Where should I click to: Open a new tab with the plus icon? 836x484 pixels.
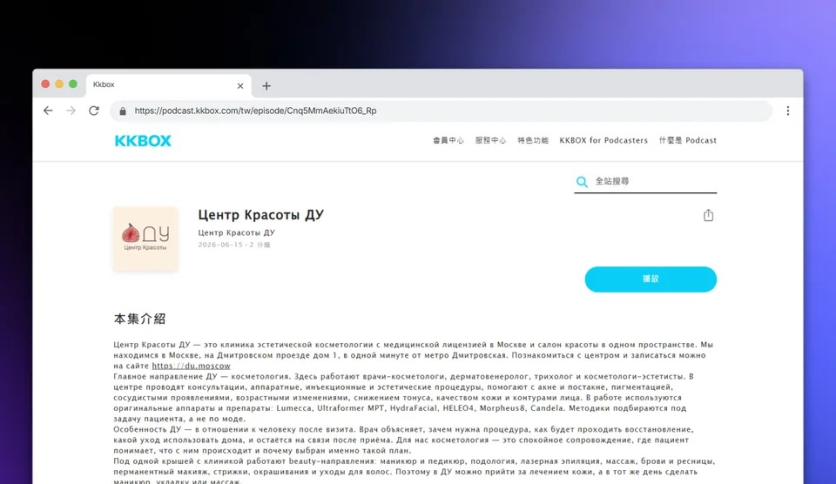[x=267, y=86]
